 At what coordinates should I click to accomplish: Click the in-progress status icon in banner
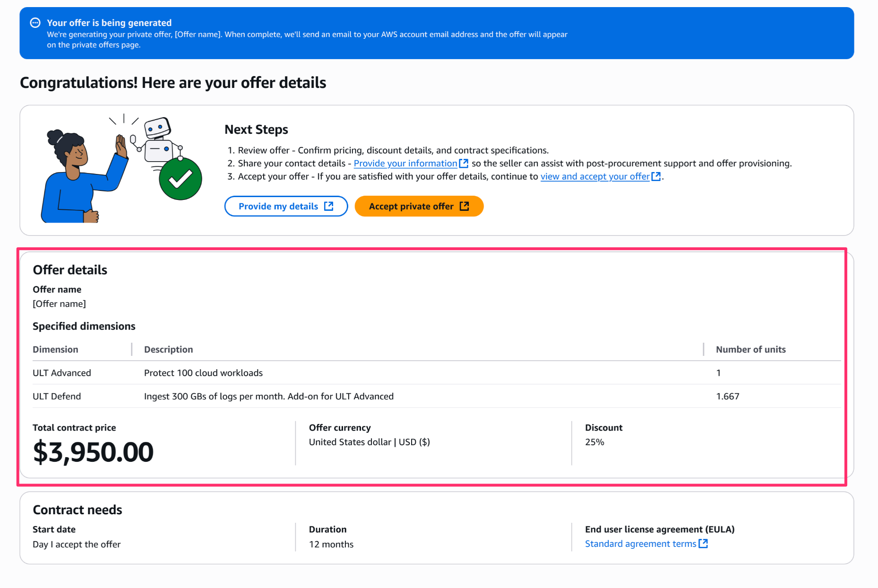point(35,23)
